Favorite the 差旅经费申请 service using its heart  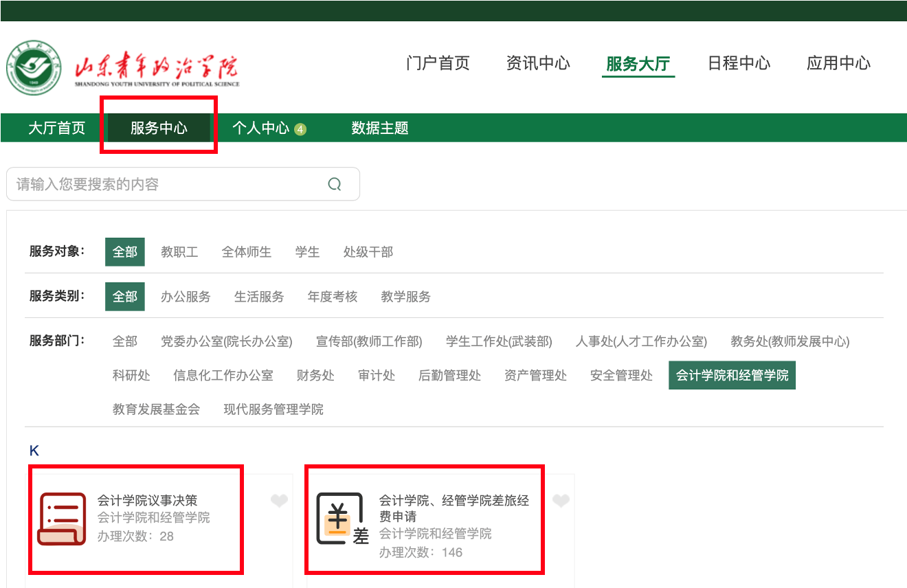click(x=561, y=501)
